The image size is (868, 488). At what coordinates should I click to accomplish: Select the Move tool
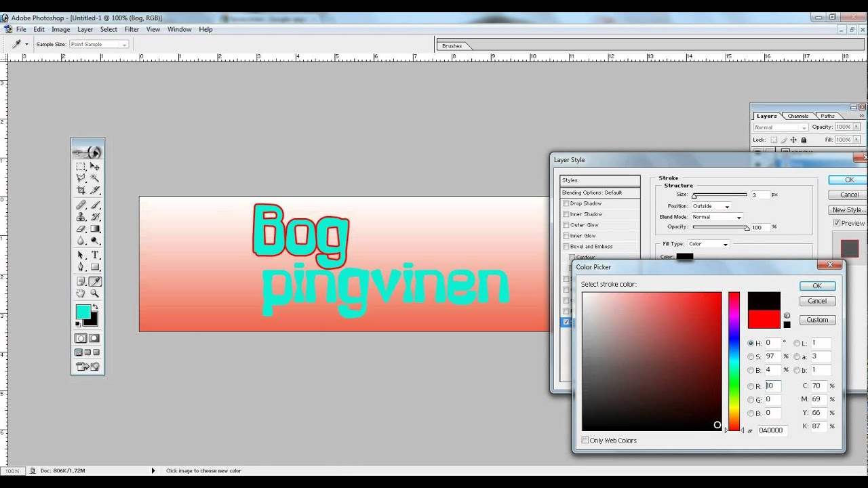coord(95,166)
